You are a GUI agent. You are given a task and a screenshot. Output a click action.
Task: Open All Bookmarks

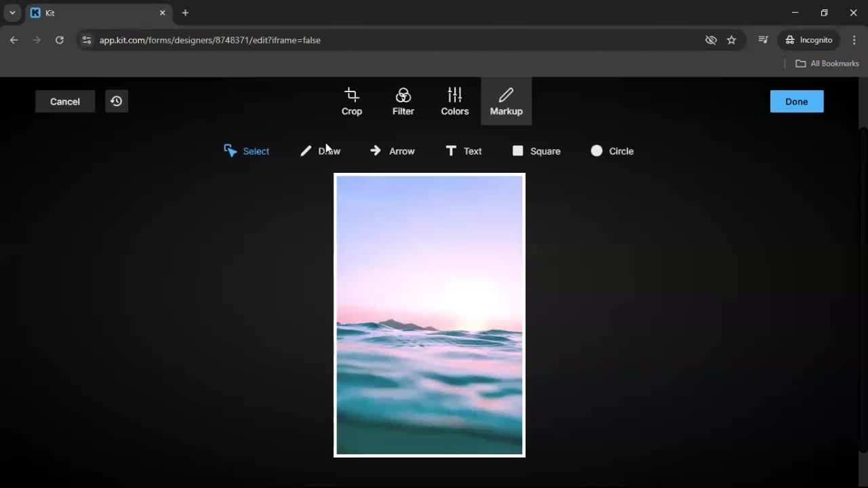827,63
